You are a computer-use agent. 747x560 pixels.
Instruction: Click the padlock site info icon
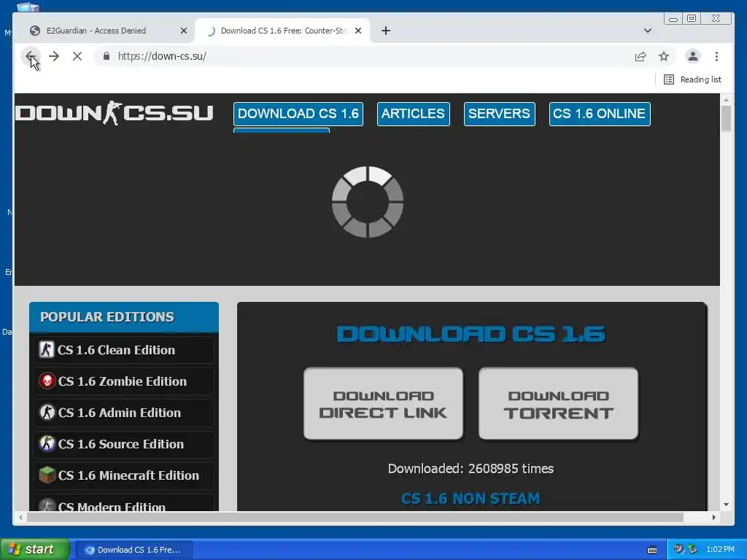click(107, 56)
